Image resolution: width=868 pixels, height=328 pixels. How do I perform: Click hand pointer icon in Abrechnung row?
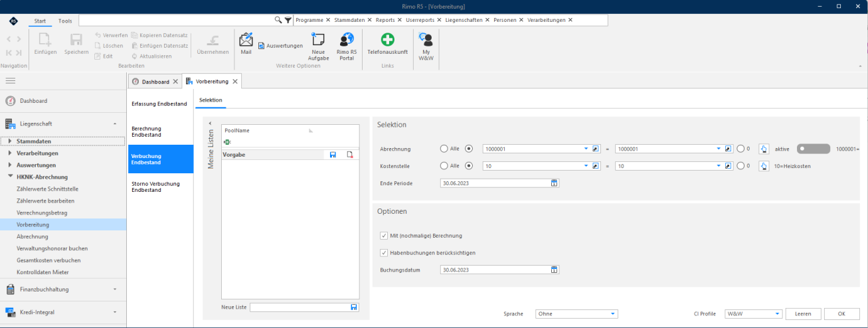coord(763,149)
